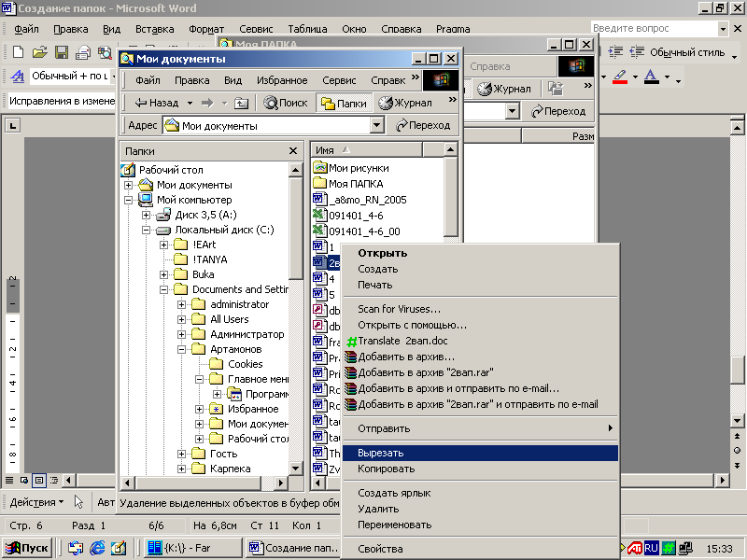
Task: Open the font color dropdown arrow in Word
Action: (668, 77)
